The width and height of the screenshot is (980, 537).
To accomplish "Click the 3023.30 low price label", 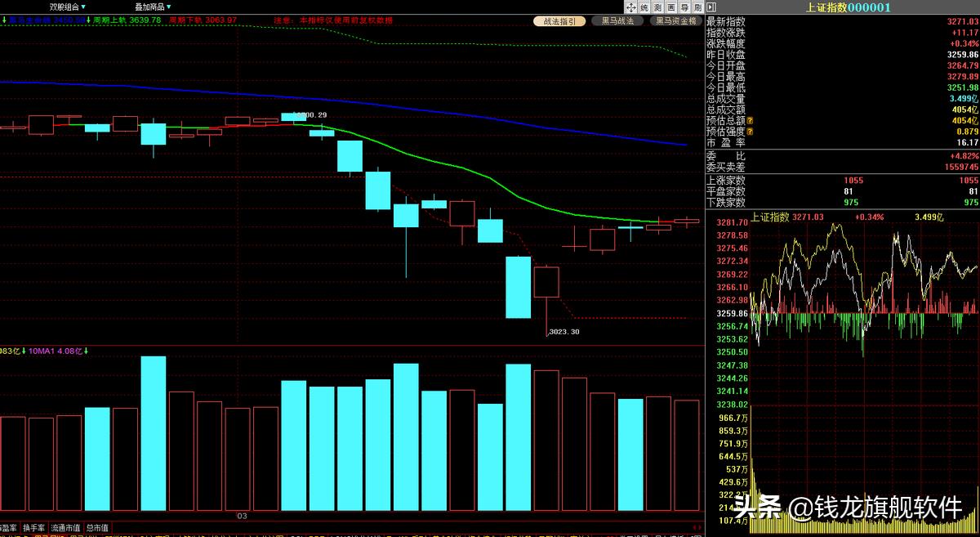I will (x=564, y=331).
